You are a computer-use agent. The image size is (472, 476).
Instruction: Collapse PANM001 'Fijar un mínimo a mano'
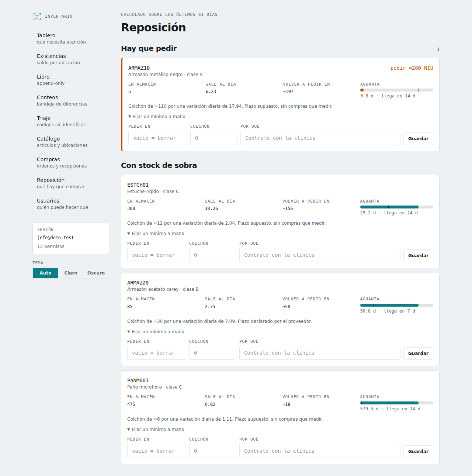tap(156, 430)
